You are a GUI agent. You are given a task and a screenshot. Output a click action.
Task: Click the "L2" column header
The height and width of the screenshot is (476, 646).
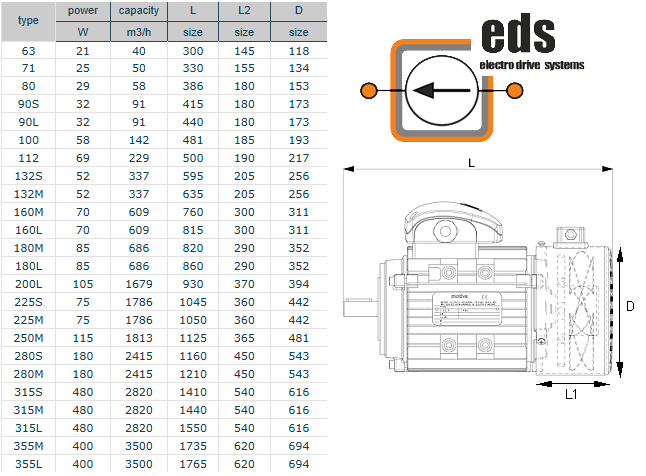245,10
